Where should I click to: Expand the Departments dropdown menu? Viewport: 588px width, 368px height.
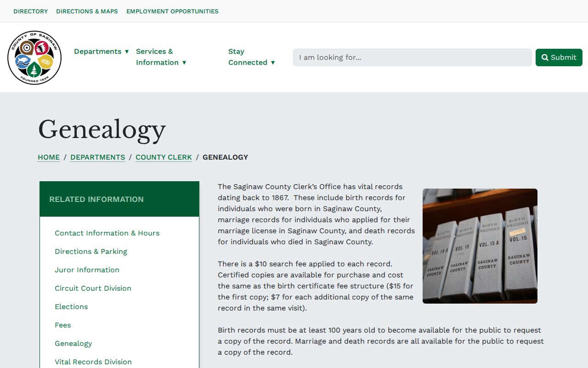(102, 52)
